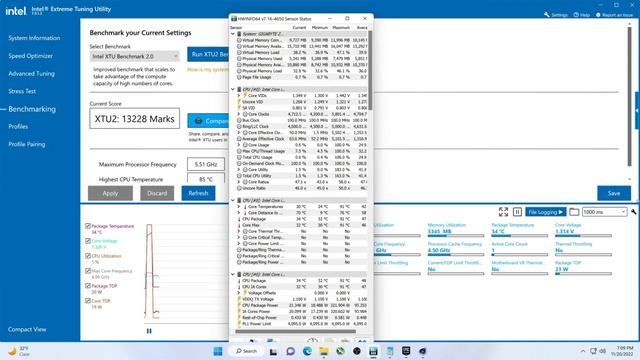The image size is (640, 360).
Task: Open Stress Test in the sidebar
Action: point(22,91)
